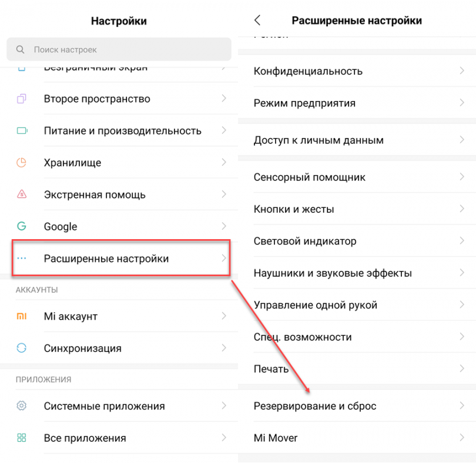The image size is (476, 463).
Task: Click the back arrow in Расширенные настройки
Action: coord(257,21)
